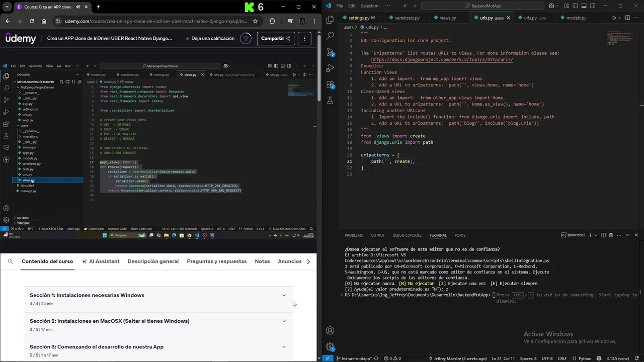Click the Compartir button on Udemy

coord(276,38)
